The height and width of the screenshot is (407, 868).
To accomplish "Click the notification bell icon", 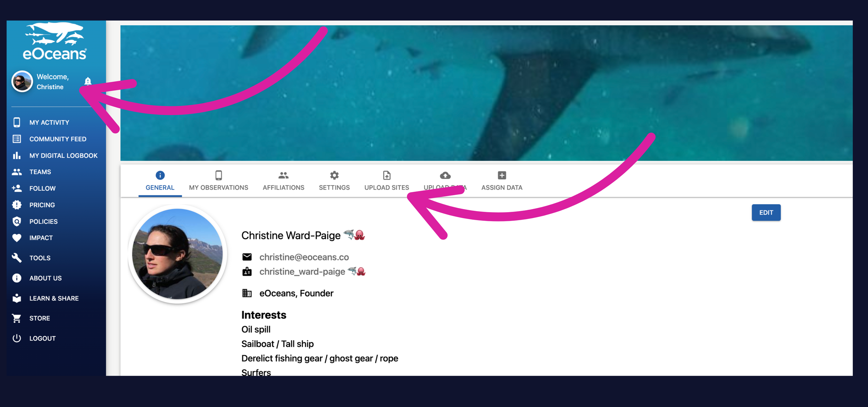I will click(x=88, y=81).
